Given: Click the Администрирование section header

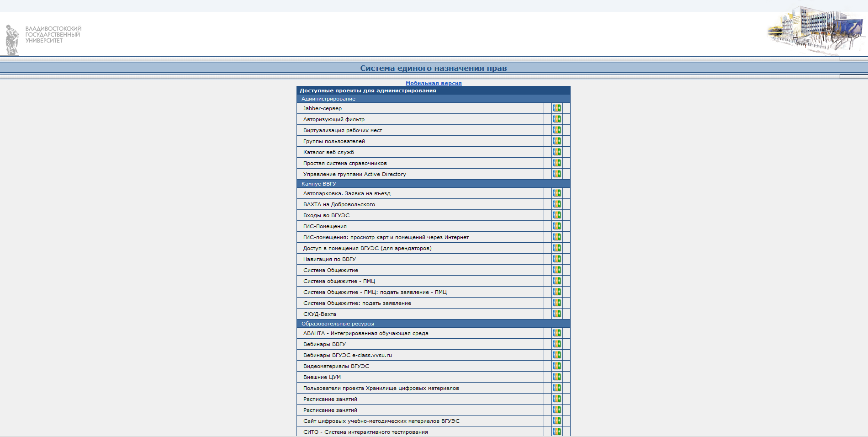Looking at the screenshot, I should (328, 99).
